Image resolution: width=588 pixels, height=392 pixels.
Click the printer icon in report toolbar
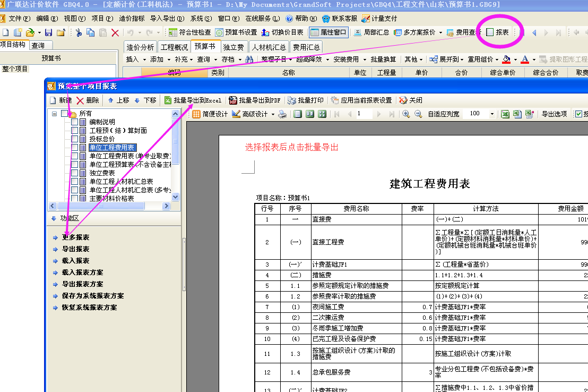[282, 114]
